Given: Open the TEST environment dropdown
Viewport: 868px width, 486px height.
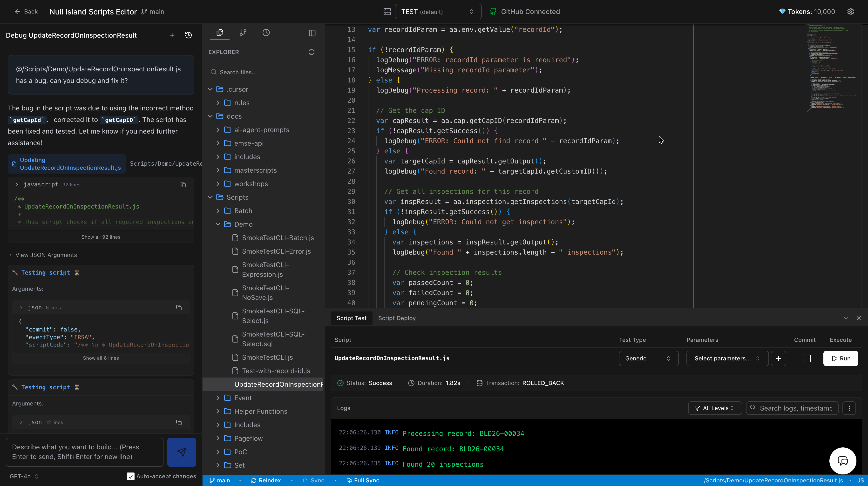Looking at the screenshot, I should pyautogui.click(x=438, y=12).
